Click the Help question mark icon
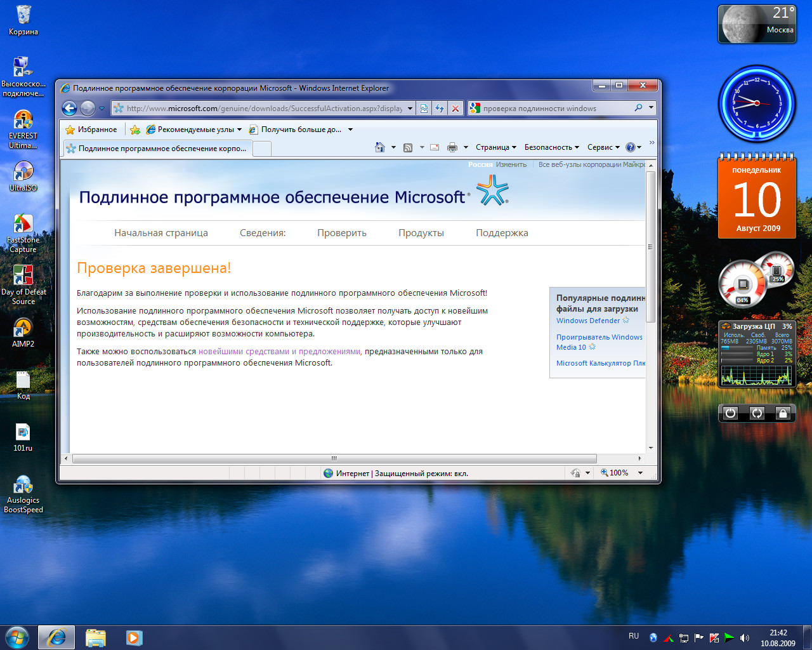This screenshot has width=812, height=650. [631, 147]
